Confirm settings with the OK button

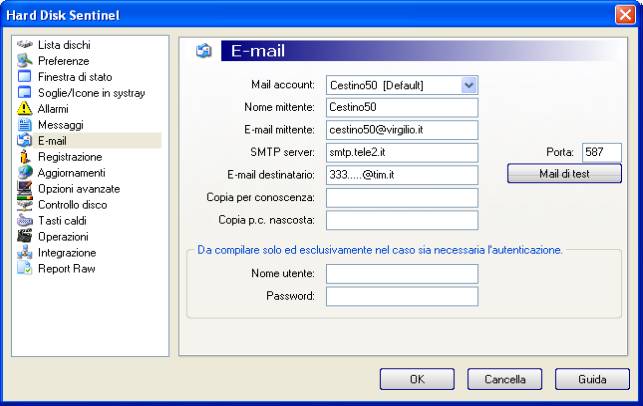tap(417, 379)
